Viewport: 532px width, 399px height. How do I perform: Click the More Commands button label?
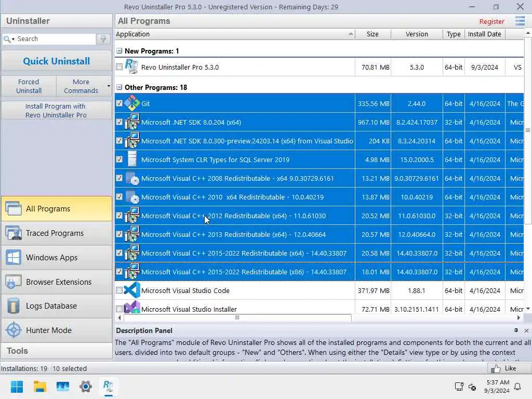81,86
